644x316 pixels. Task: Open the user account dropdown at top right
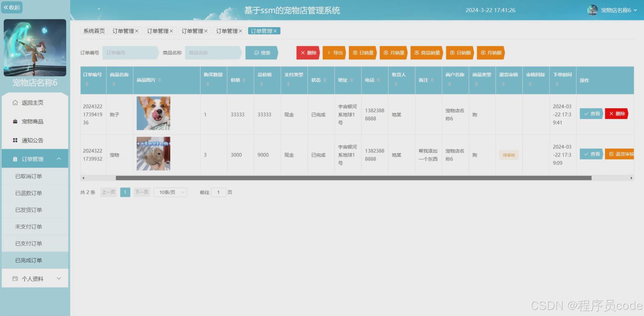pos(615,10)
